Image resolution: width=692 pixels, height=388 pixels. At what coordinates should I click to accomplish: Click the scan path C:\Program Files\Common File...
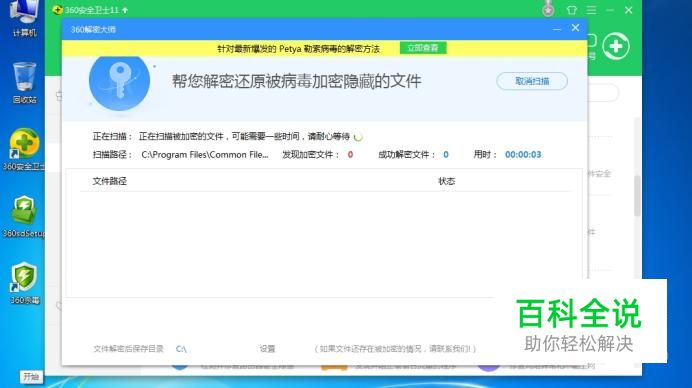click(205, 154)
